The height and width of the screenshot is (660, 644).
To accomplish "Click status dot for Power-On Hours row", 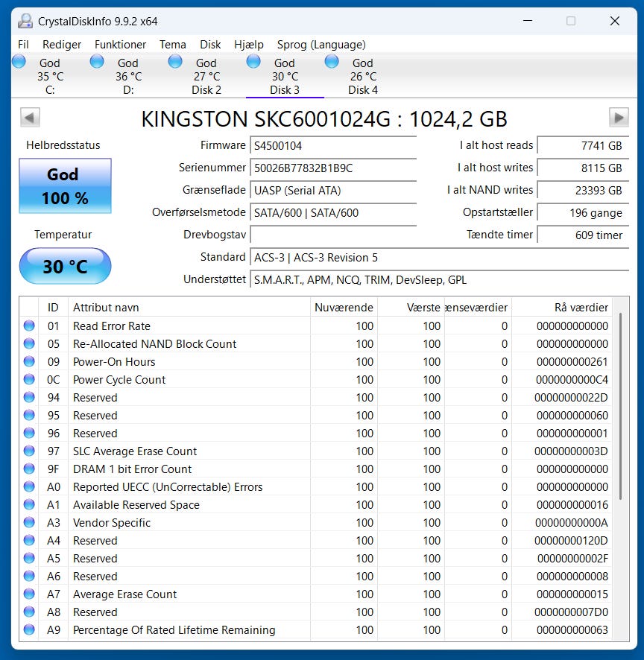I will [29, 361].
